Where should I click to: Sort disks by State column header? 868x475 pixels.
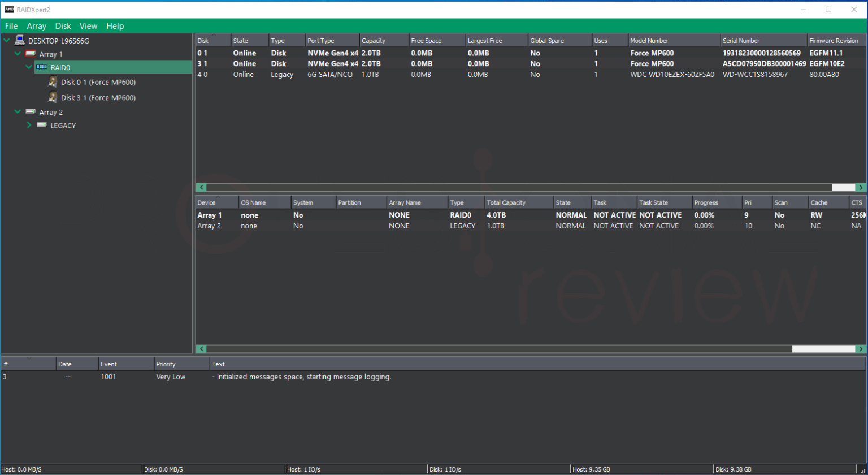[x=249, y=41]
